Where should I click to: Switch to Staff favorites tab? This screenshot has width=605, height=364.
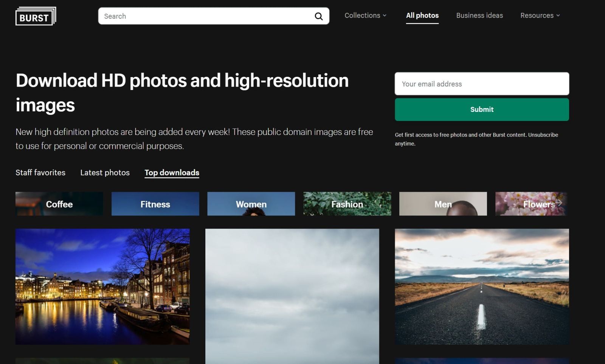click(40, 173)
